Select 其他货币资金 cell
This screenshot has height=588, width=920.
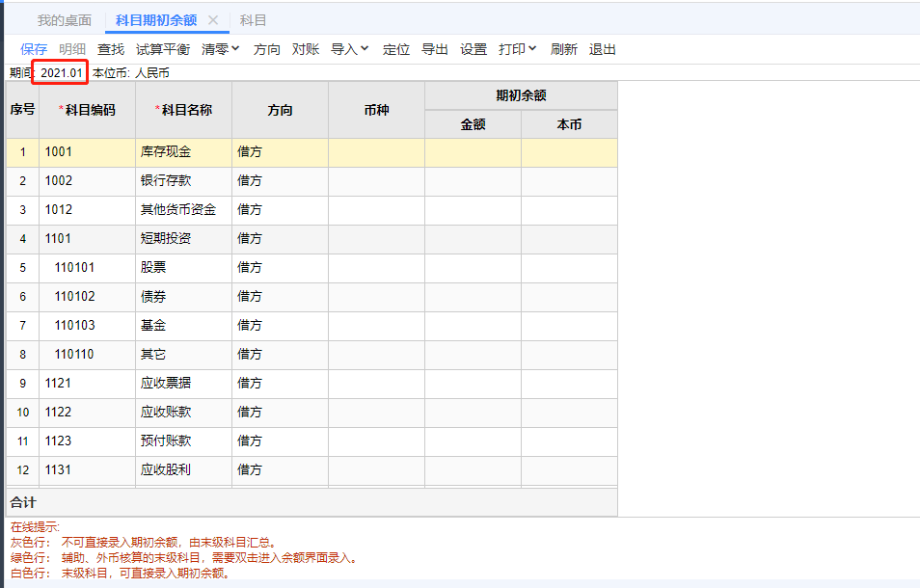[183, 210]
